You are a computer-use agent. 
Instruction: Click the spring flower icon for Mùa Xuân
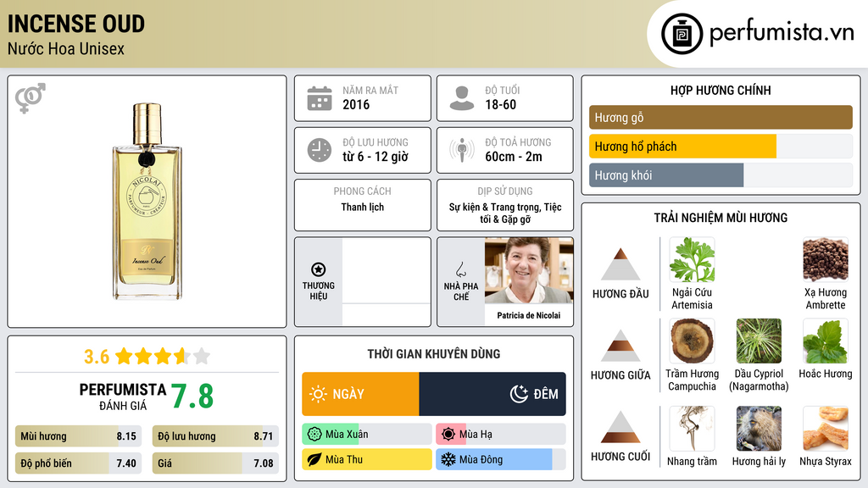(314, 435)
